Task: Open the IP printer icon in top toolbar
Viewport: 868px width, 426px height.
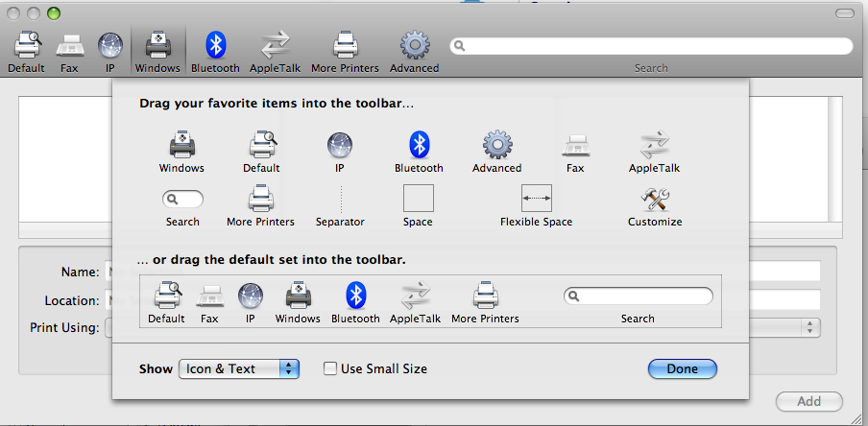Action: coord(110,45)
